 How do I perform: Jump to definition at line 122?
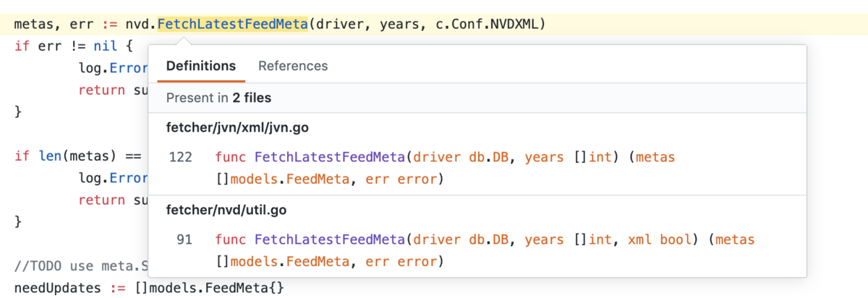coord(179,157)
